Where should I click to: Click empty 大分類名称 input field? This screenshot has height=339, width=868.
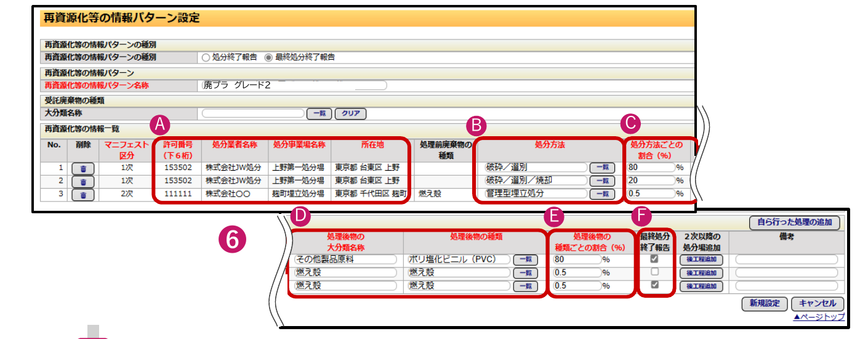(253, 113)
